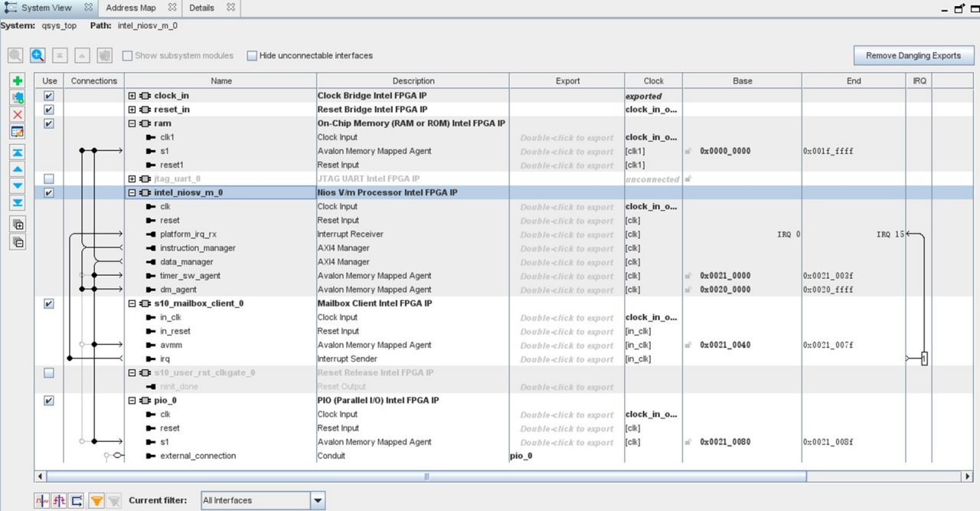Image resolution: width=980 pixels, height=511 pixels.
Task: Click the move to top arrow icon
Action: coord(18,152)
